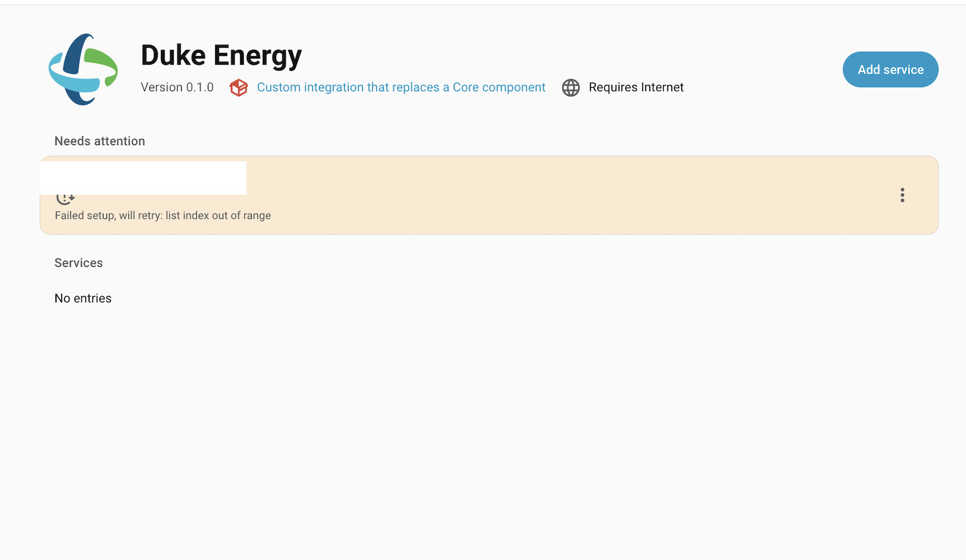Image resolution: width=966 pixels, height=560 pixels.
Task: Select the Services section heading
Action: coord(78,263)
